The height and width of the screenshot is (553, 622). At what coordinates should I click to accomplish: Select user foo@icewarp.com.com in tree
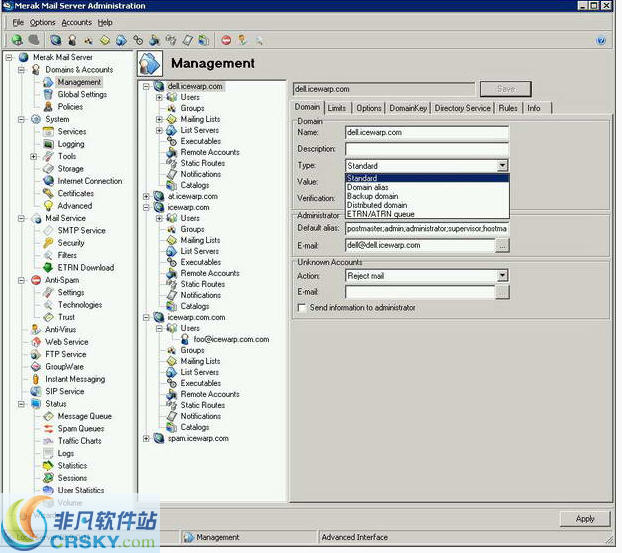231,339
